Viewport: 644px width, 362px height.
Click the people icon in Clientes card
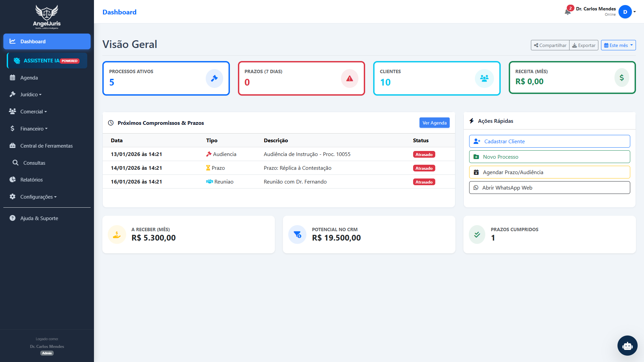point(484,79)
